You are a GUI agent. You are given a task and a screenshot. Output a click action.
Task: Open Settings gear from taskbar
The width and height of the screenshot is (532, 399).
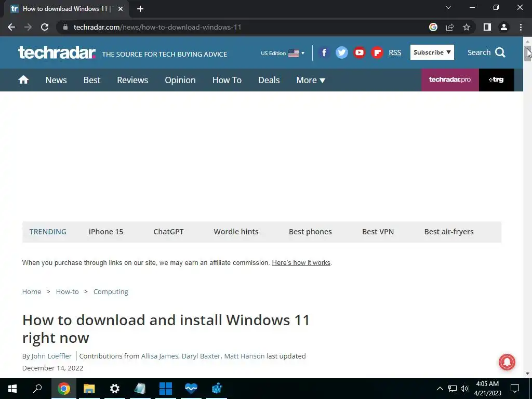115,389
